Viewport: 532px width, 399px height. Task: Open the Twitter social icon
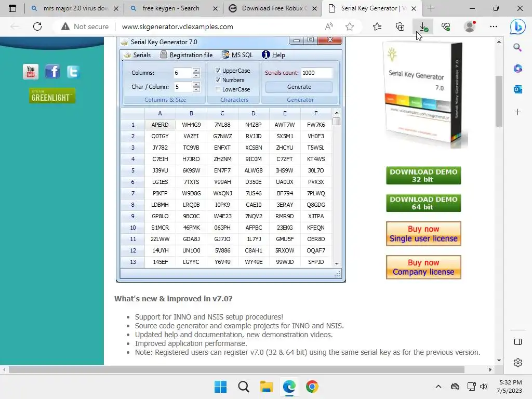coord(73,72)
